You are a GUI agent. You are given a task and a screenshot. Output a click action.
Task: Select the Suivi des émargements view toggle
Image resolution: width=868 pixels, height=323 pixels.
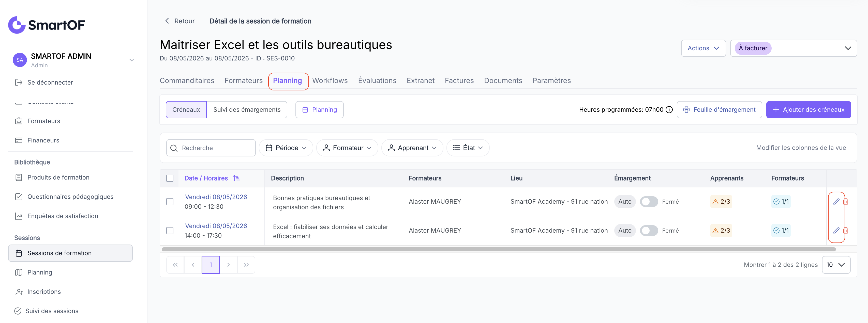(247, 110)
